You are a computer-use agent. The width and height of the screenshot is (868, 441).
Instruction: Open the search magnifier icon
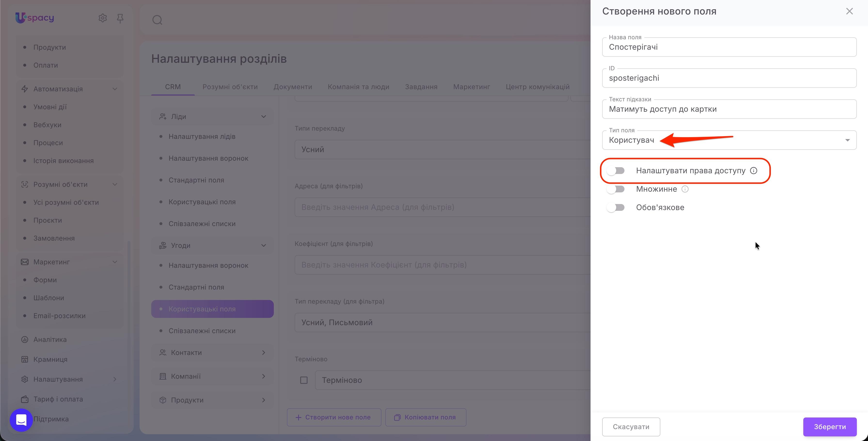pos(157,20)
